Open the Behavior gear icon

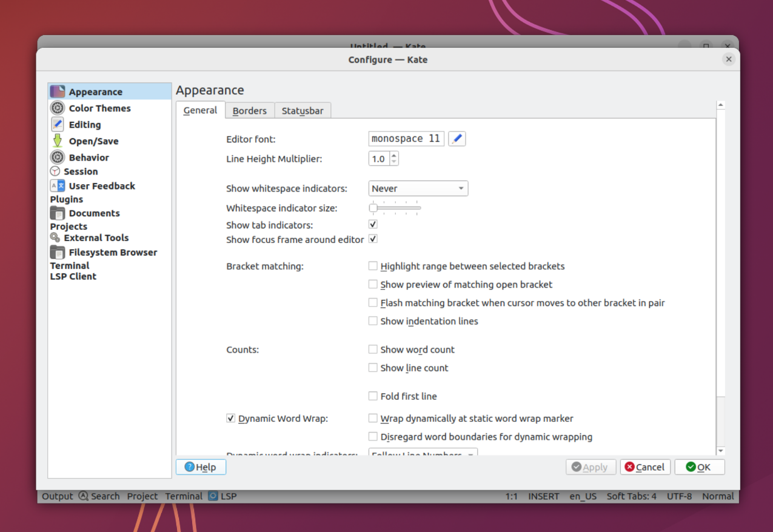(58, 157)
